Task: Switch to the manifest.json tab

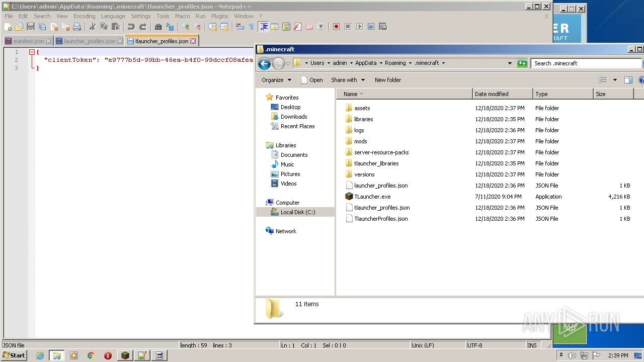Action: pyautogui.click(x=28, y=41)
